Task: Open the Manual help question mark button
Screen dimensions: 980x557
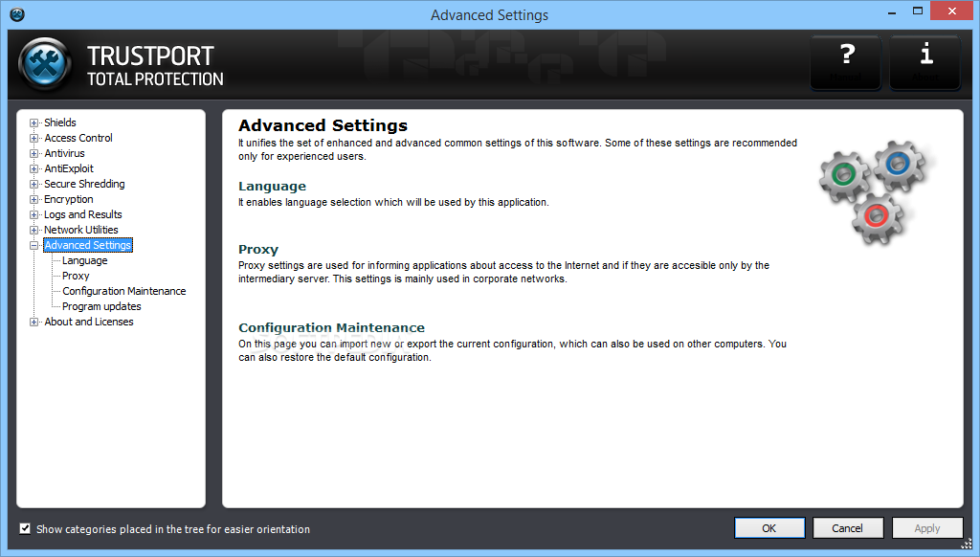Action: tap(846, 62)
